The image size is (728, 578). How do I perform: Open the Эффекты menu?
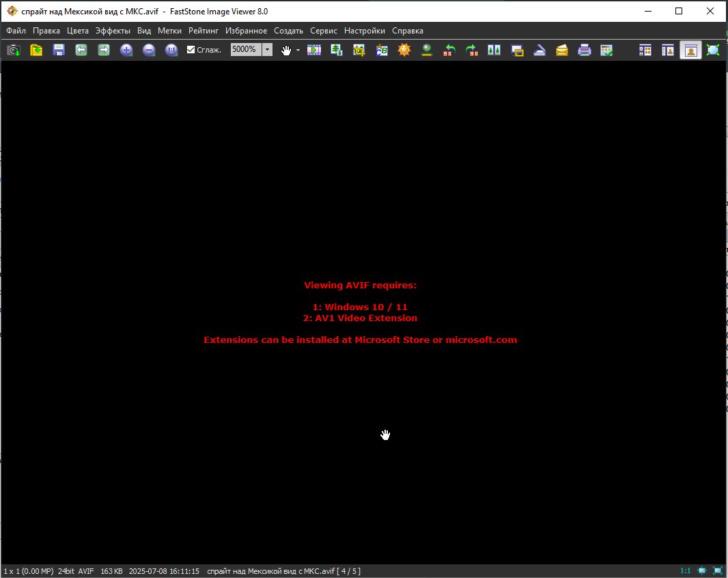point(113,31)
